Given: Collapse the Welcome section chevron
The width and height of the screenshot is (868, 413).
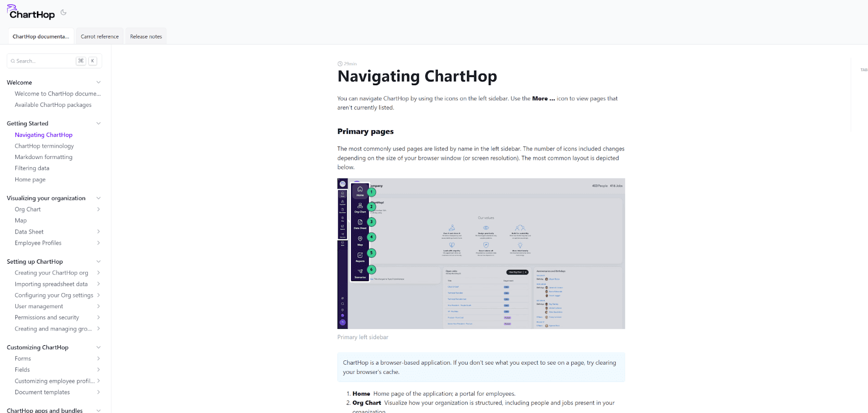Looking at the screenshot, I should click(x=98, y=82).
